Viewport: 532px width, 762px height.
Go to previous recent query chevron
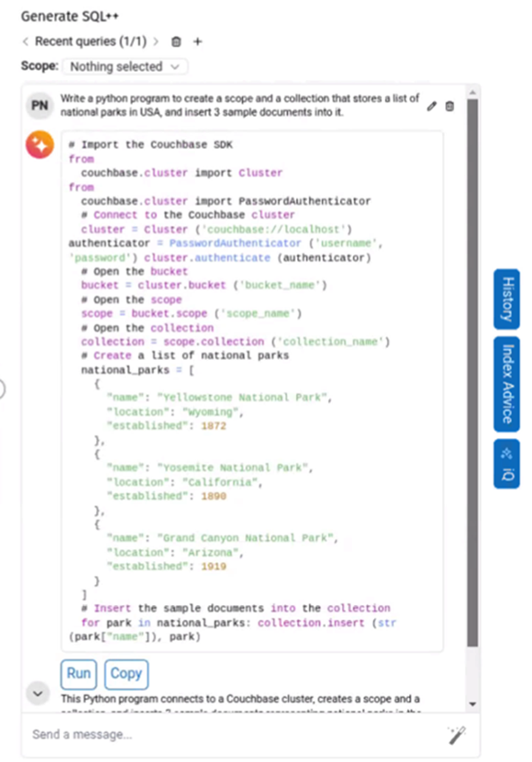click(25, 42)
